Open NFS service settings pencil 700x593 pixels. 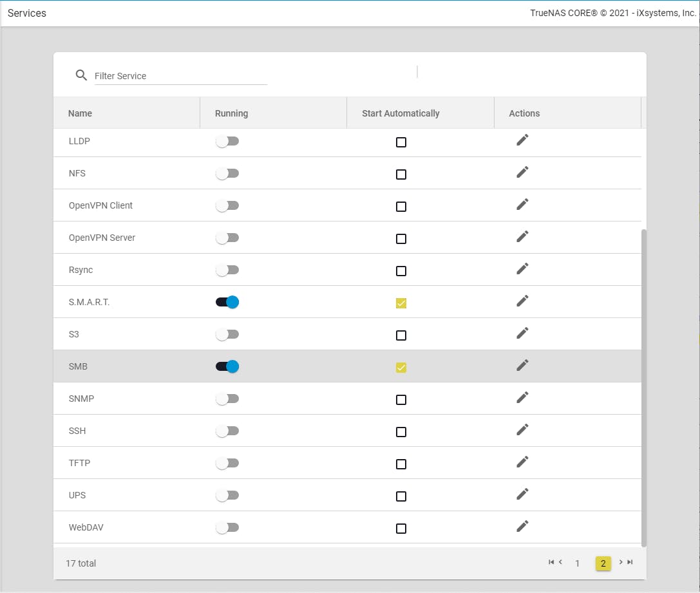[522, 172]
